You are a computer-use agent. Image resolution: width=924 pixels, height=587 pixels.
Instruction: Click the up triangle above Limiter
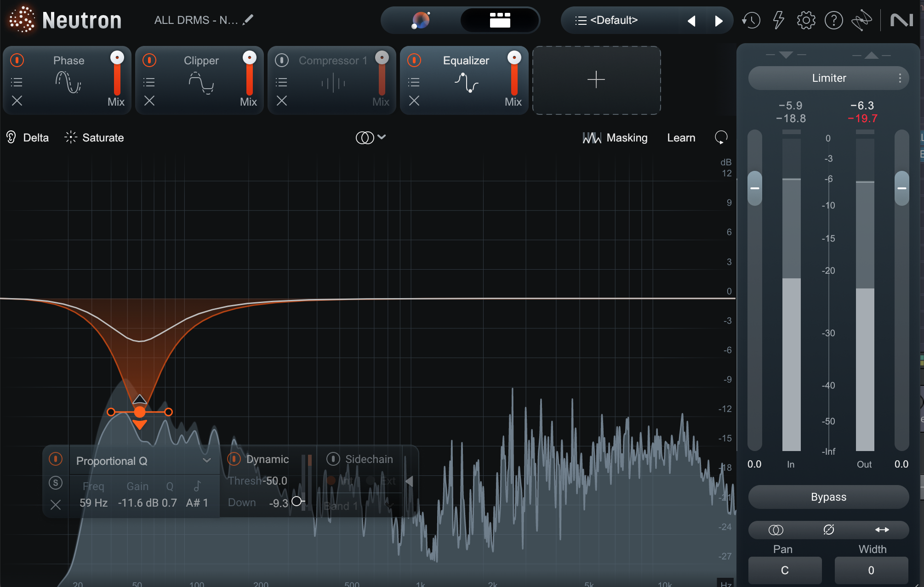[872, 55]
